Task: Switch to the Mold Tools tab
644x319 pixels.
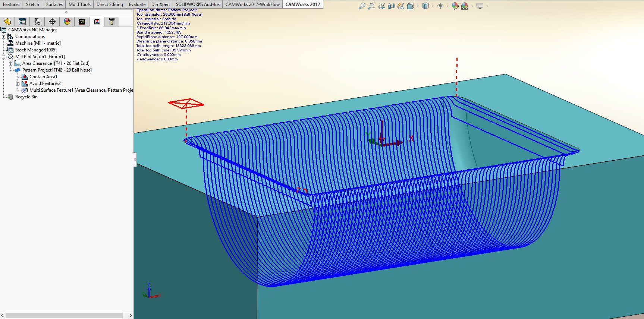Action: tap(79, 4)
